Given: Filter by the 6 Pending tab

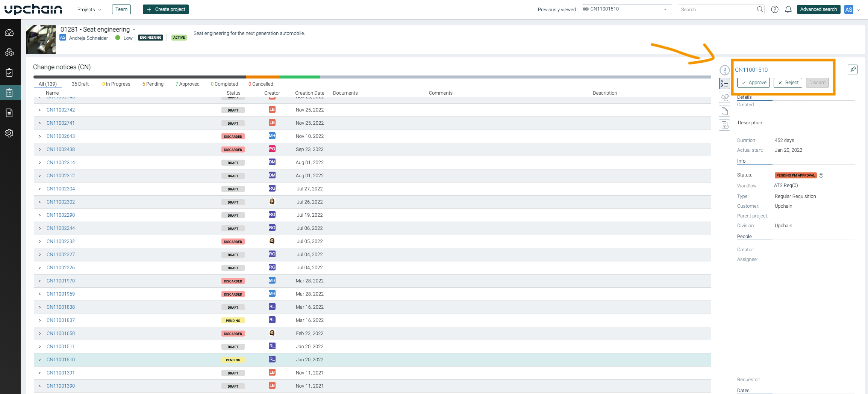Looking at the screenshot, I should [x=153, y=84].
